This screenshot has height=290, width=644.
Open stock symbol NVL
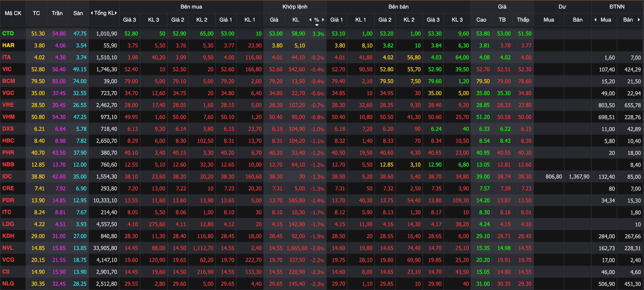(8, 248)
